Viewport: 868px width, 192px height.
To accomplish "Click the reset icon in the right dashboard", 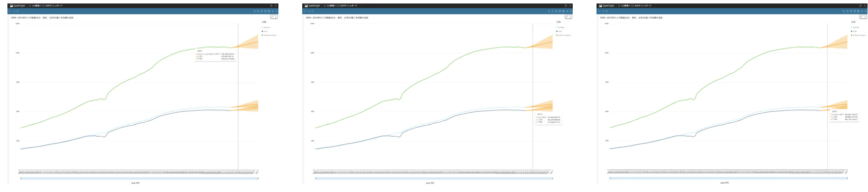I will (607, 11).
